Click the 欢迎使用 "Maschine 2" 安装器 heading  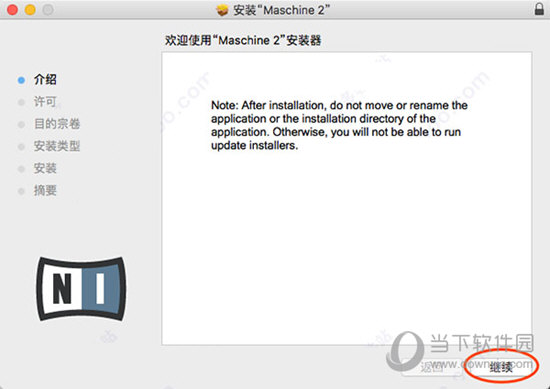tap(243, 40)
